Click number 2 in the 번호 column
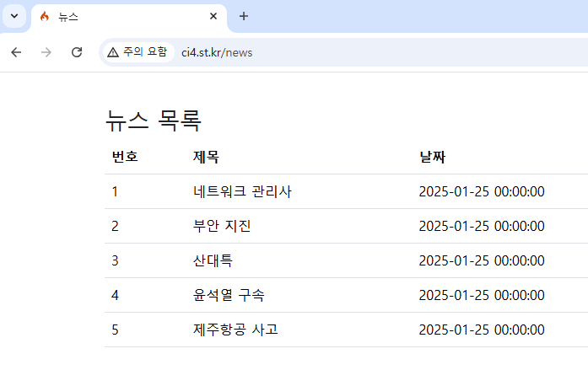Screen dimensions: 588x386 tap(115, 226)
